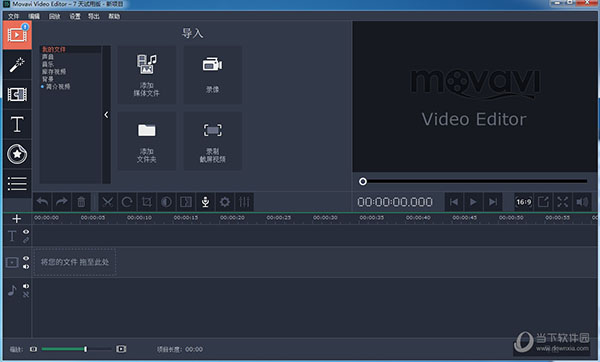Viewport: 600px width, 362px height.
Task: Click Record Screencast tile
Action: (213, 141)
